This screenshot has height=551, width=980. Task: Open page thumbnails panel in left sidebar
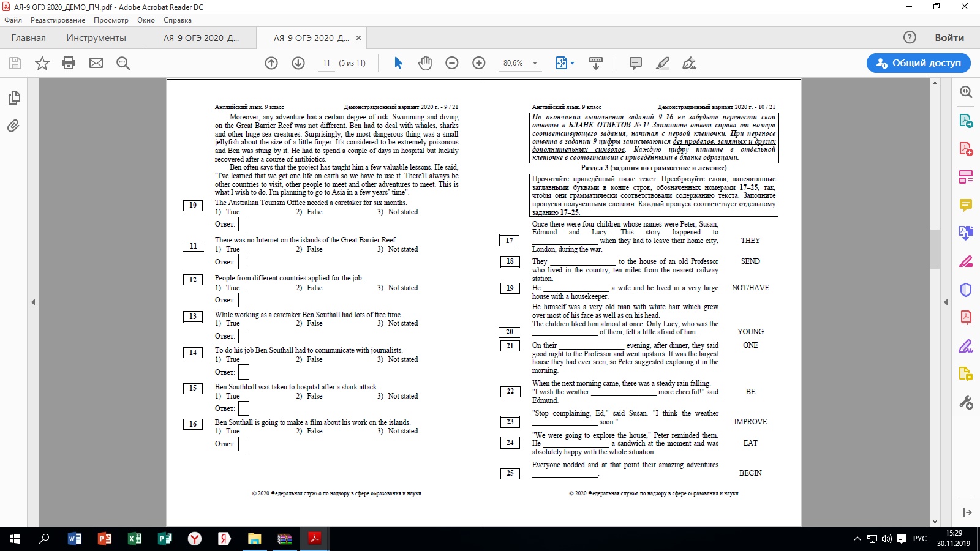coord(13,98)
